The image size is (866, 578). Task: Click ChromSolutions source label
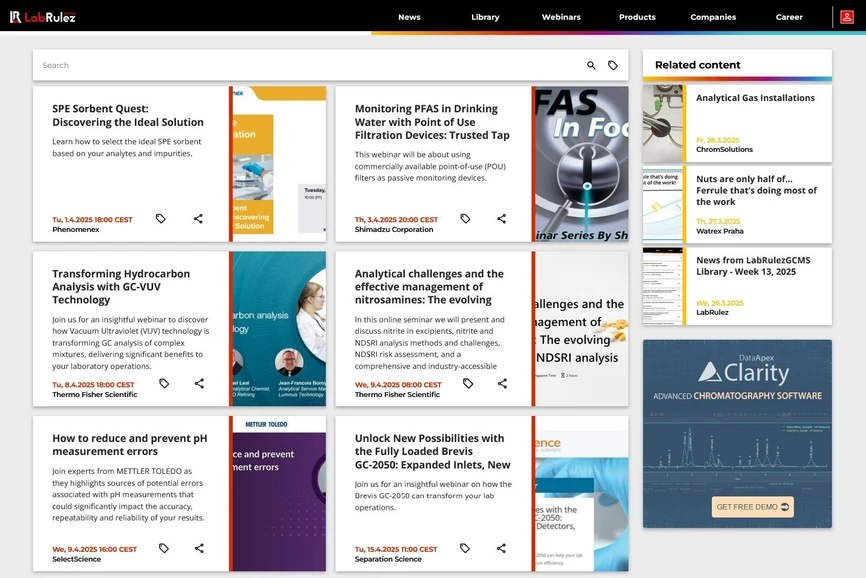pos(724,150)
